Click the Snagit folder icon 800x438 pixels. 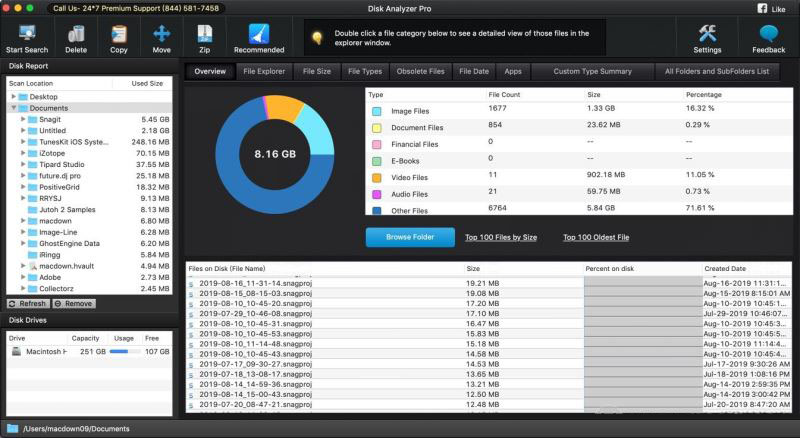click(x=33, y=119)
